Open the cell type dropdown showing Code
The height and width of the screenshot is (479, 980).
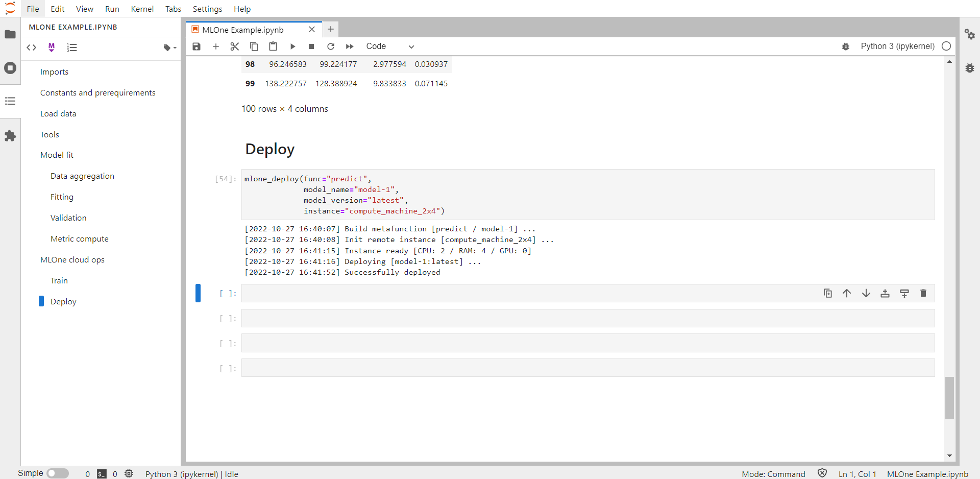click(x=390, y=46)
